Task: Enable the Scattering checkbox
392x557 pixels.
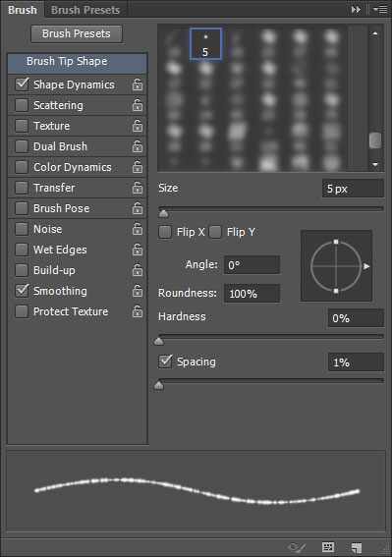Action: [x=22, y=105]
